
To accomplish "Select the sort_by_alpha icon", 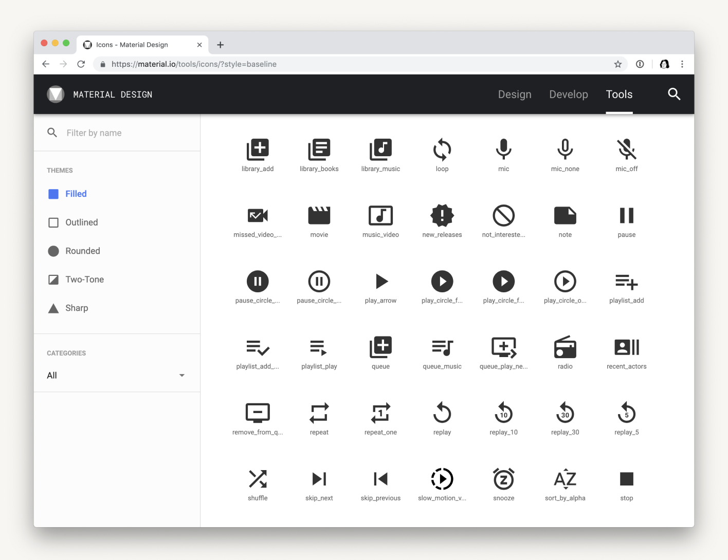I will [x=565, y=478].
